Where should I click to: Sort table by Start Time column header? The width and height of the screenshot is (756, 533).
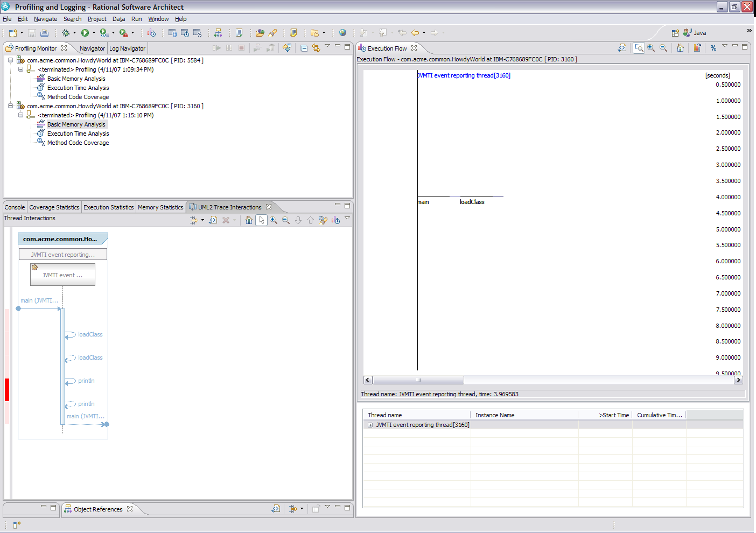pyautogui.click(x=605, y=415)
